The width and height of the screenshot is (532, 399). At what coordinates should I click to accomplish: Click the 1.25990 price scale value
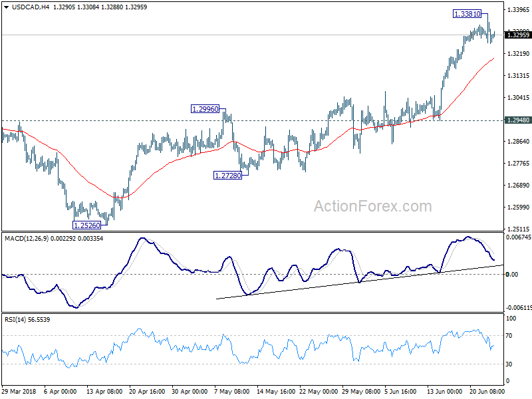(518, 207)
